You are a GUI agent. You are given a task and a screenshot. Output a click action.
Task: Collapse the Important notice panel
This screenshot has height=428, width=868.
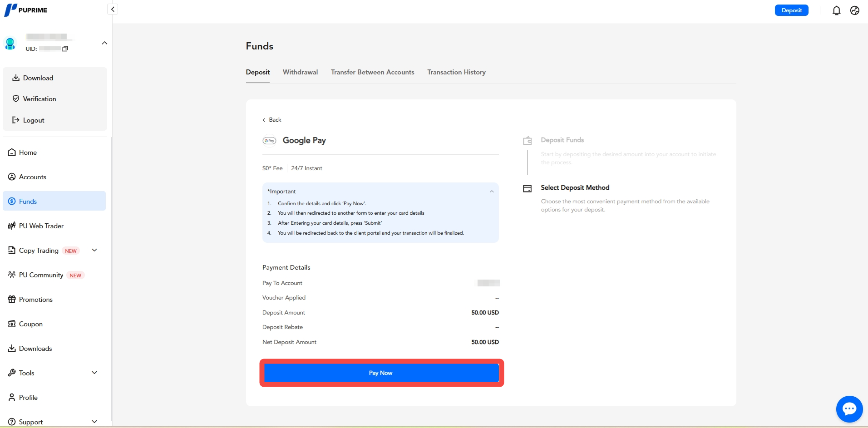click(492, 192)
